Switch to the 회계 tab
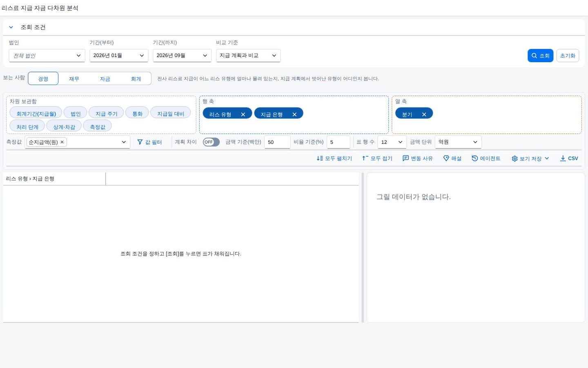The image size is (588, 368). pyautogui.click(x=136, y=79)
